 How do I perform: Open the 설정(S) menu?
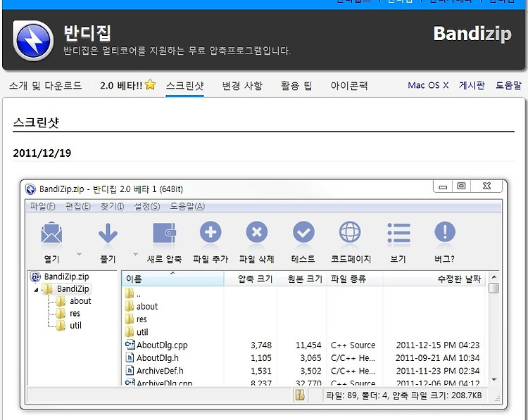click(147, 206)
